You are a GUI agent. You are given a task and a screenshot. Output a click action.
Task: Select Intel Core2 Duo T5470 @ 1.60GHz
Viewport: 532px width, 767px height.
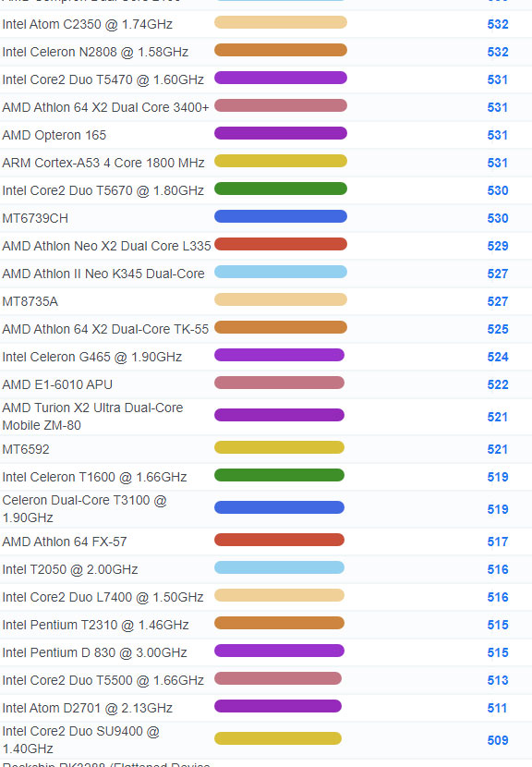(103, 79)
